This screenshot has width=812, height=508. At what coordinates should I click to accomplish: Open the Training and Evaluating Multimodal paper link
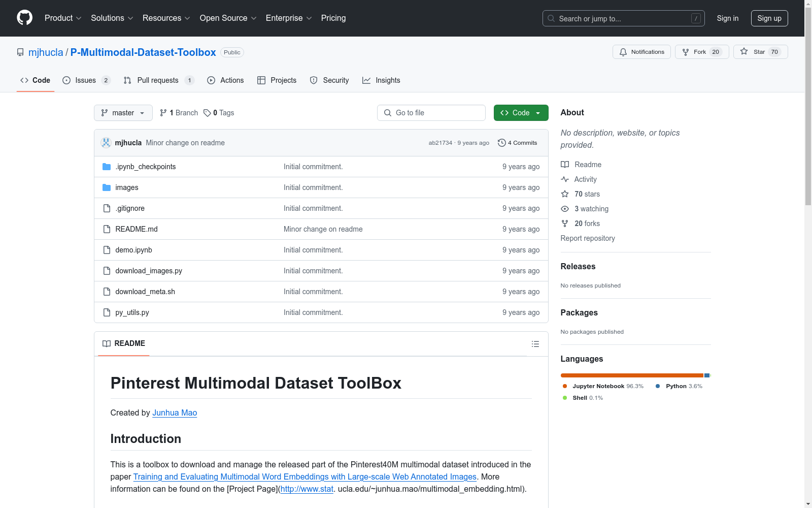coord(305,477)
